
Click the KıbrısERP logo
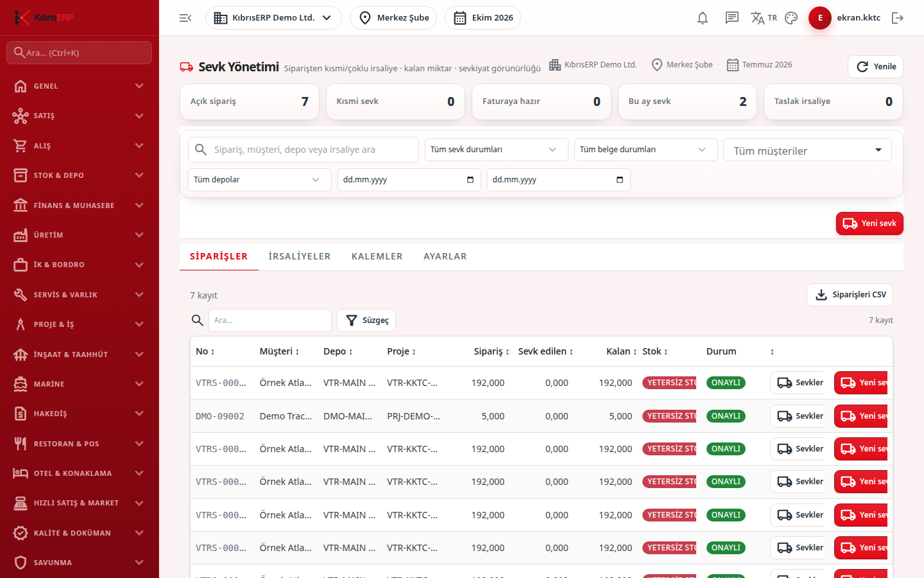click(x=44, y=17)
